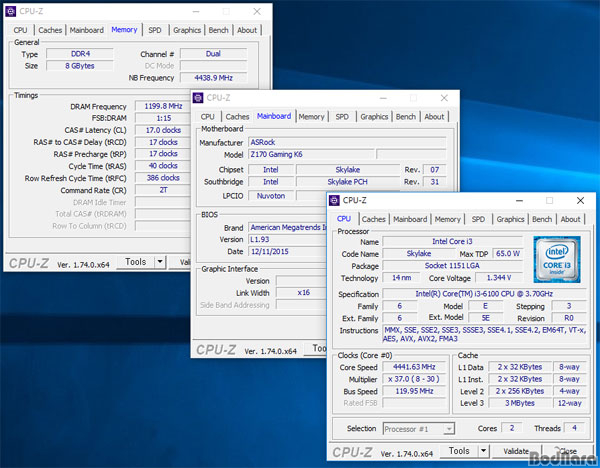This screenshot has width=600, height=468.
Task: Click the CPU-Z icon in the CPU window title bar
Action: click(334, 200)
